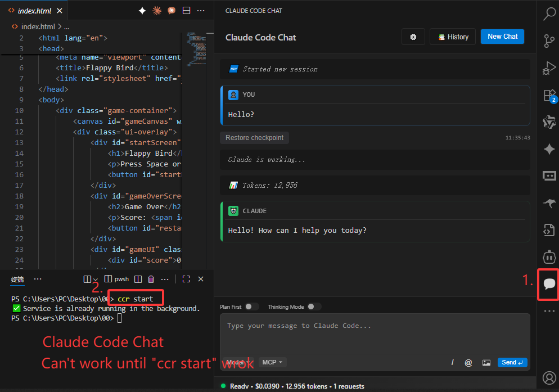This screenshot has height=392, width=559.
Task: Open chat History
Action: (453, 37)
